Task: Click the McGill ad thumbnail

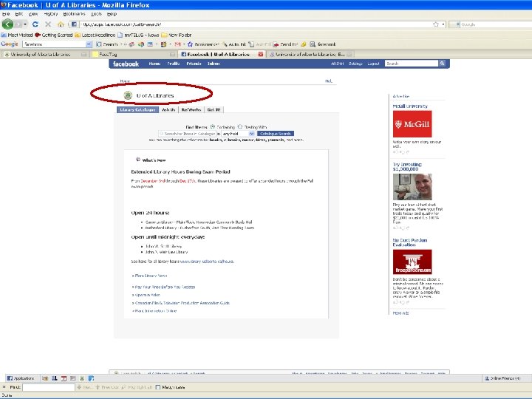Action: pyautogui.click(x=412, y=124)
